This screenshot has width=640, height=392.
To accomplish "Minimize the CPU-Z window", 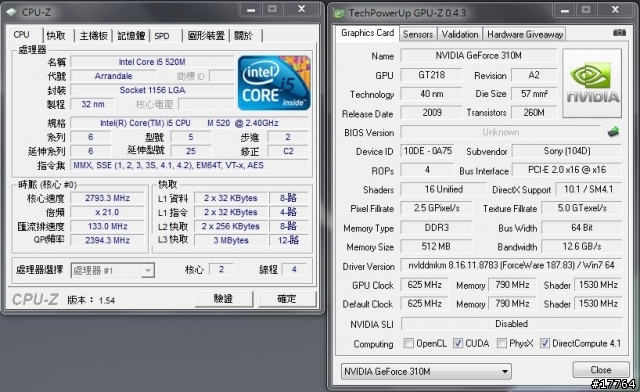I will 251,10.
